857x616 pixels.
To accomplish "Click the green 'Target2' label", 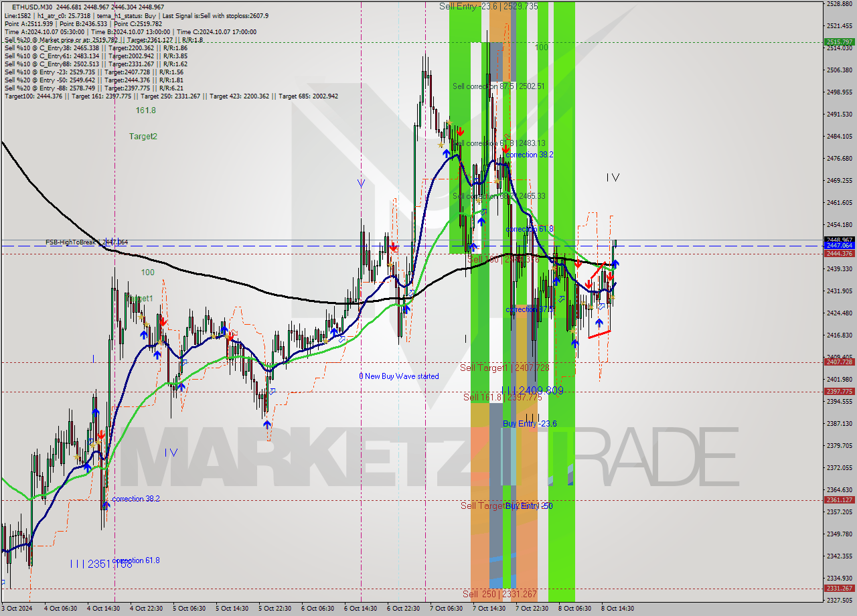I will point(143,137).
